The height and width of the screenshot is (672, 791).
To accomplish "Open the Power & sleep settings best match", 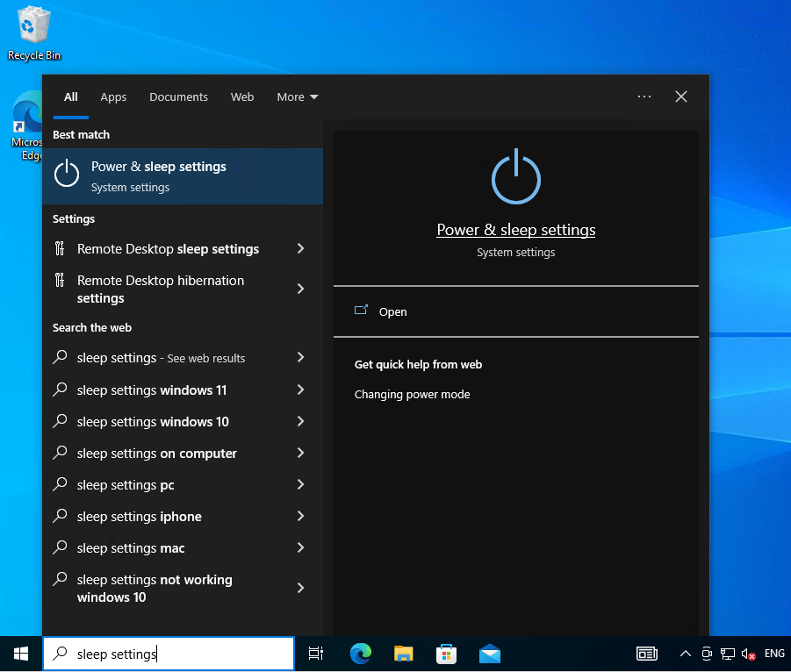I will [x=183, y=176].
